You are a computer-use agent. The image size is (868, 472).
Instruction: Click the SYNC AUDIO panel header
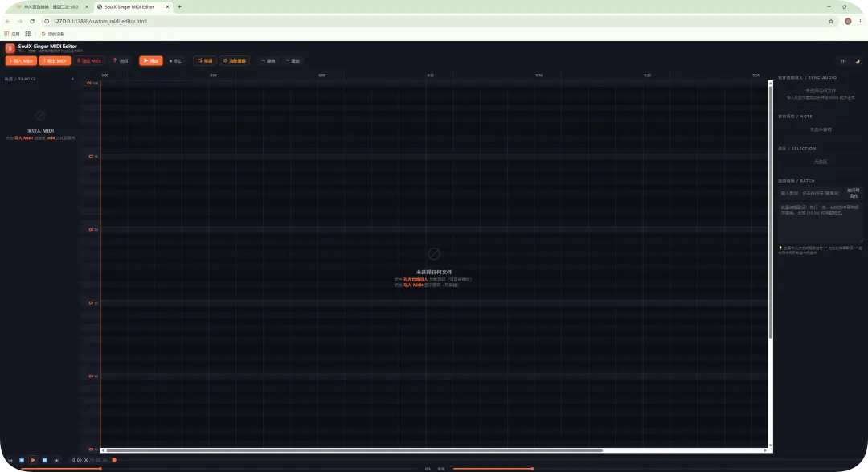click(807, 77)
